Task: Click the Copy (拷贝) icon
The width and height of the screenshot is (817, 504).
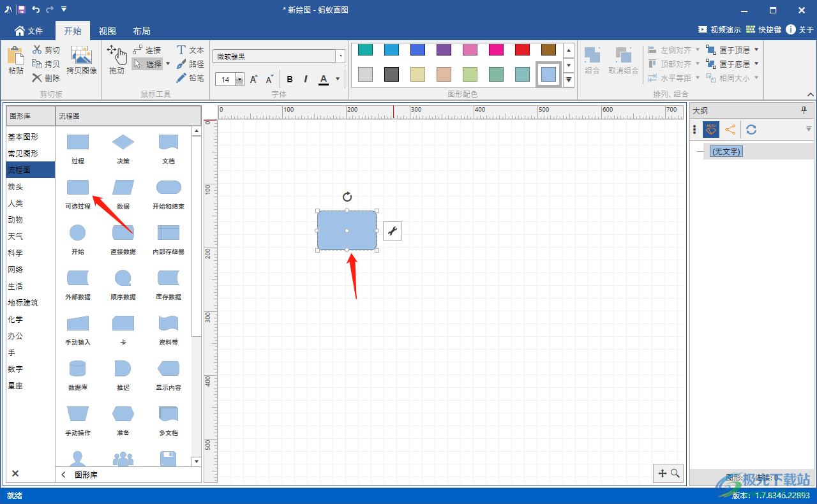Action: (x=37, y=64)
